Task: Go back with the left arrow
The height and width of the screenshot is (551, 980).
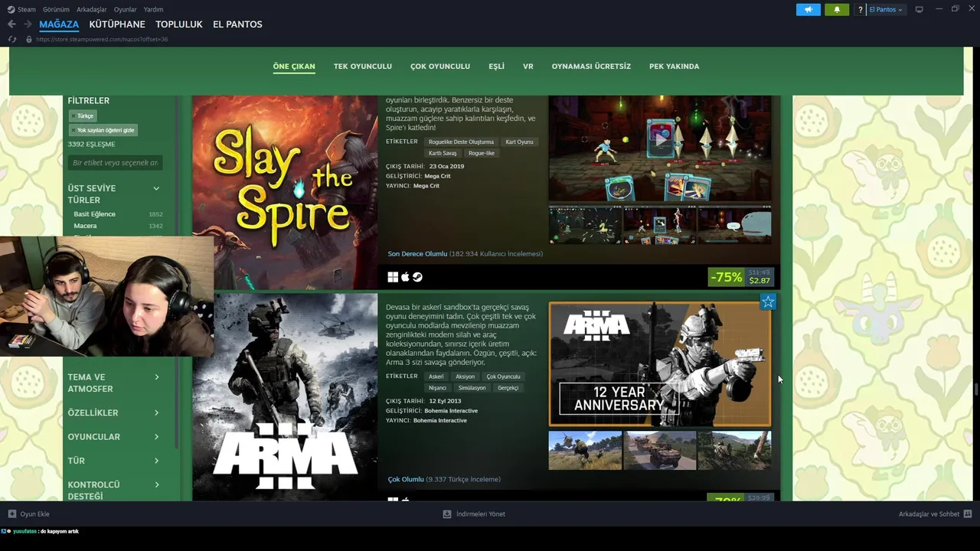Action: [x=11, y=24]
